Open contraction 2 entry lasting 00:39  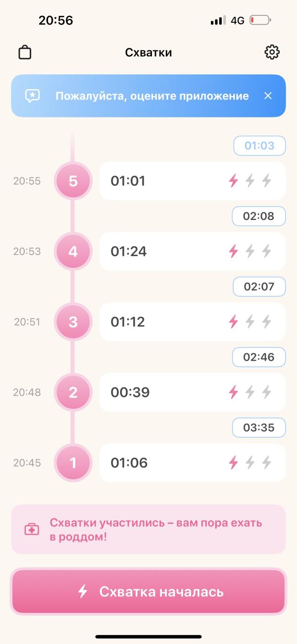(158, 392)
